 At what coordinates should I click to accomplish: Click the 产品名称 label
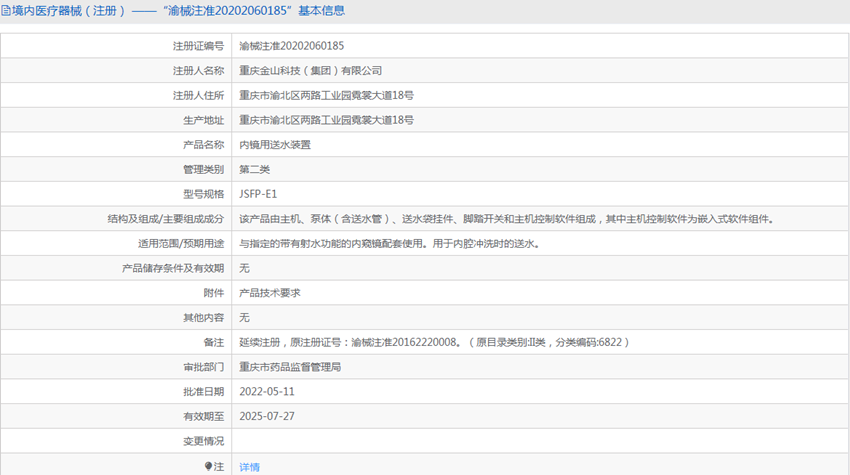coord(203,145)
